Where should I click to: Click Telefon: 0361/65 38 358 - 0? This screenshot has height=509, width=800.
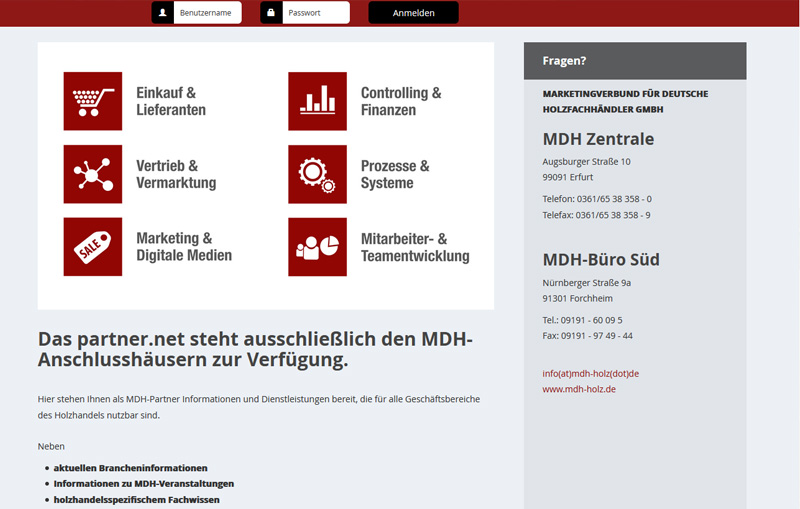point(597,199)
